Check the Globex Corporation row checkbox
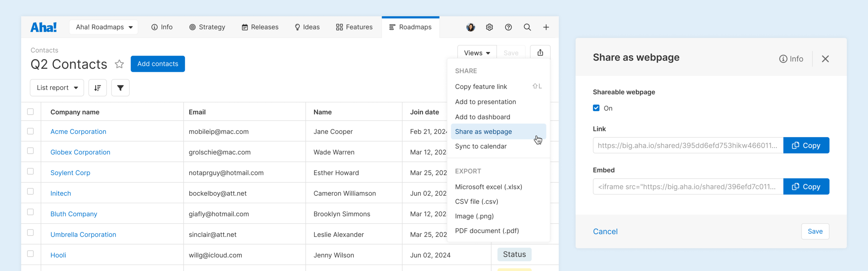Image resolution: width=868 pixels, height=271 pixels. [31, 151]
